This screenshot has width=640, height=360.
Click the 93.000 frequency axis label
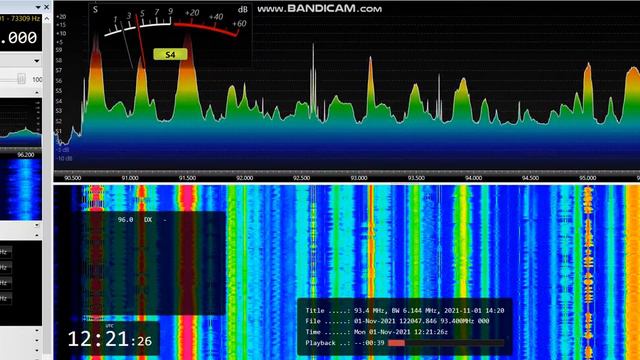click(x=359, y=178)
